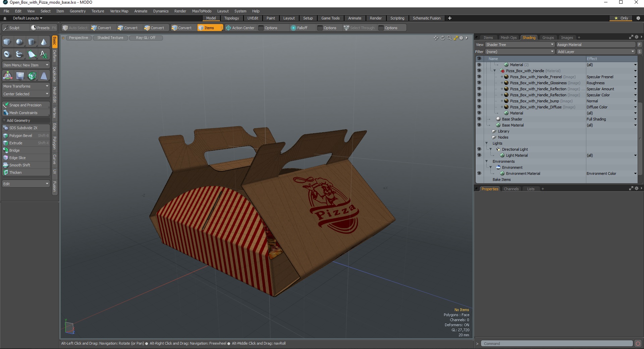The height and width of the screenshot is (349, 644).
Task: Click the Assign Material button
Action: [x=596, y=45]
